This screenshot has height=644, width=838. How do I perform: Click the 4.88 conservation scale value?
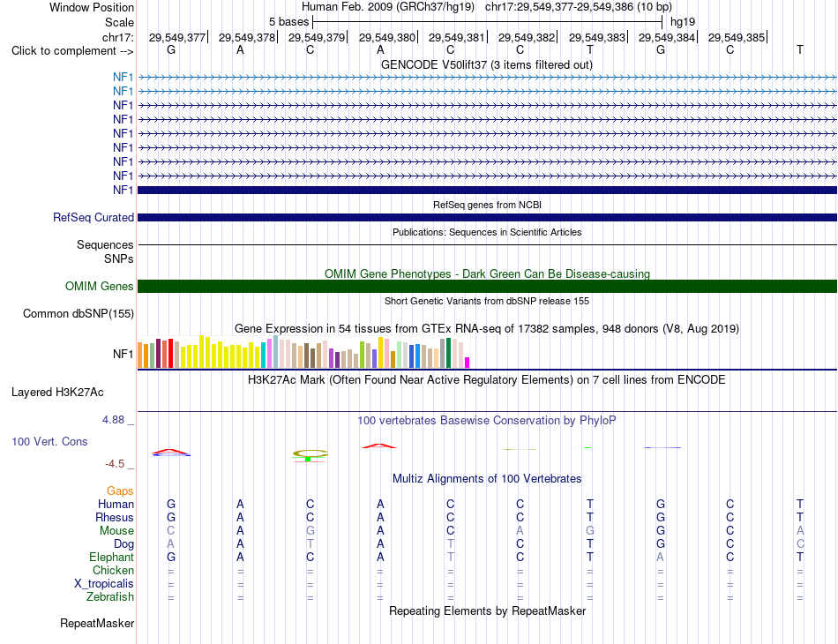point(113,420)
